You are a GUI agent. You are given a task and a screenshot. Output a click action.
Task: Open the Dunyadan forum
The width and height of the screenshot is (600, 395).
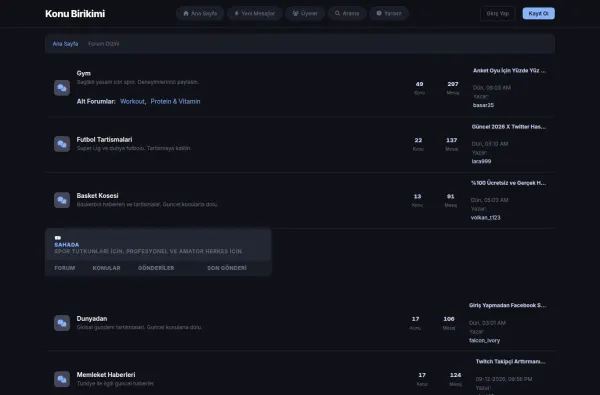tap(92, 319)
